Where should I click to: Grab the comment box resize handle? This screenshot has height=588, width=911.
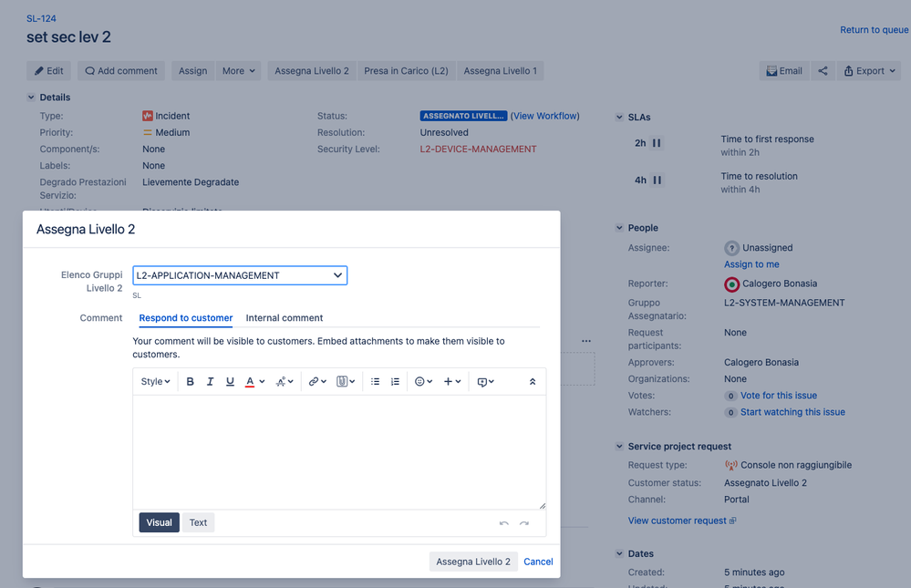coord(542,505)
